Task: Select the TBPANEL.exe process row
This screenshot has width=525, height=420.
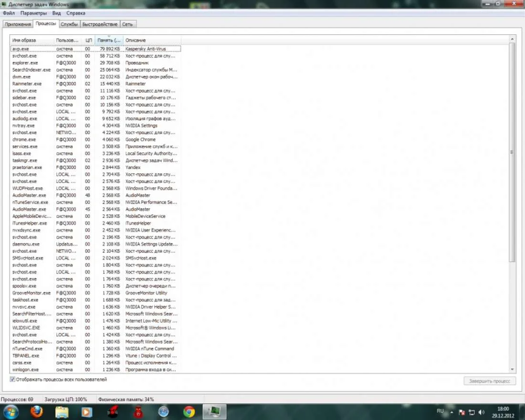Action: click(95, 356)
